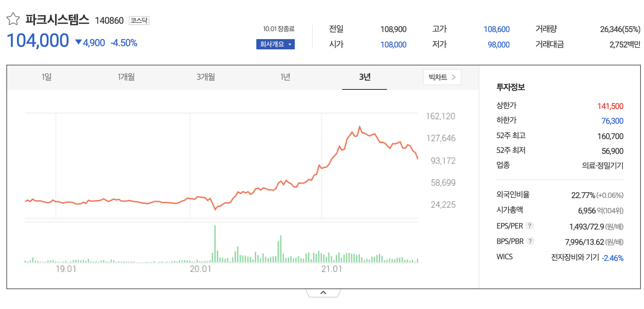Click the 외국인비율 value 22.77%

point(583,195)
